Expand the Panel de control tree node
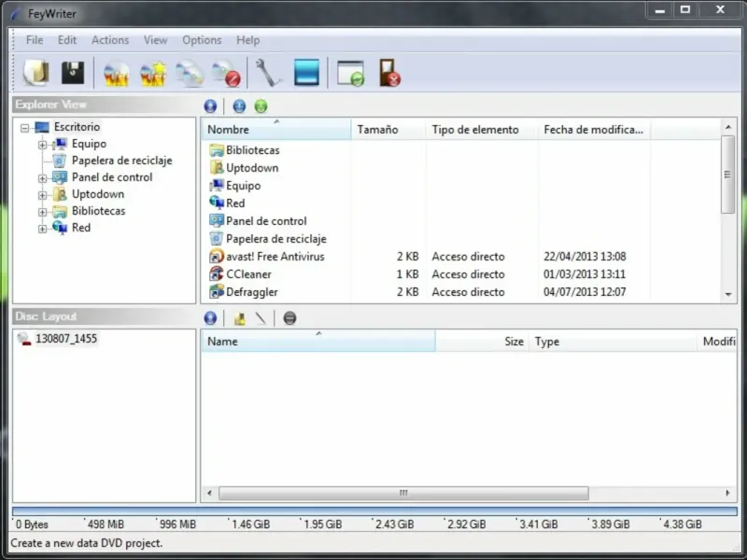Viewport: 747px width, 560px height. tap(42, 178)
